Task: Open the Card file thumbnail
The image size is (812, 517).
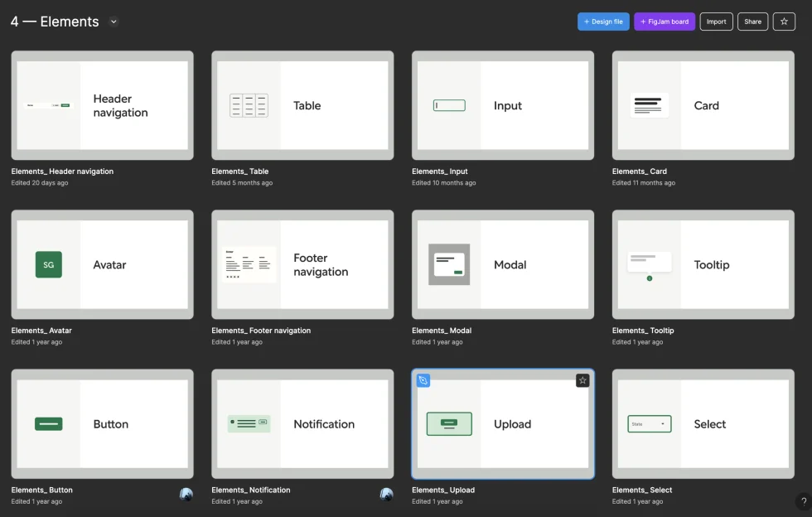Action: [703, 105]
